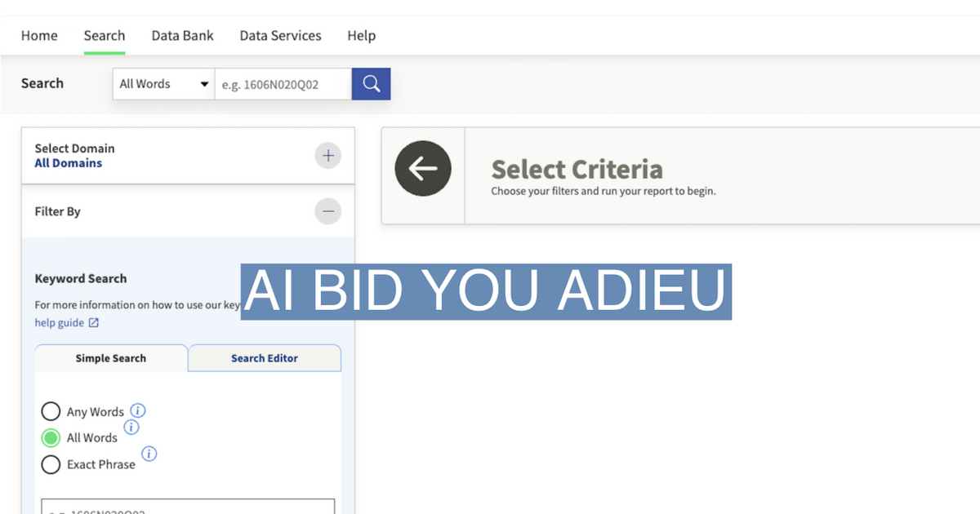Open the Data Bank menu item
The width and height of the screenshot is (980, 514).
coord(182,36)
